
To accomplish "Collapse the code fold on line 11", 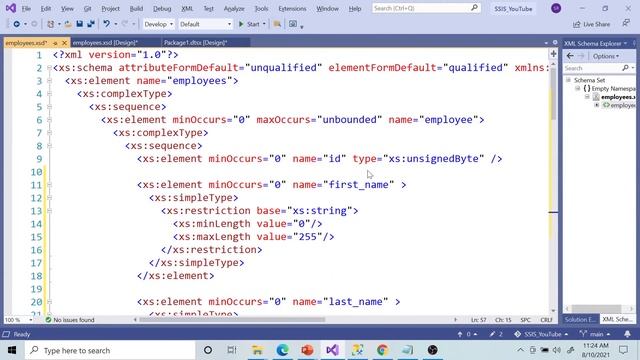I will tap(49, 185).
